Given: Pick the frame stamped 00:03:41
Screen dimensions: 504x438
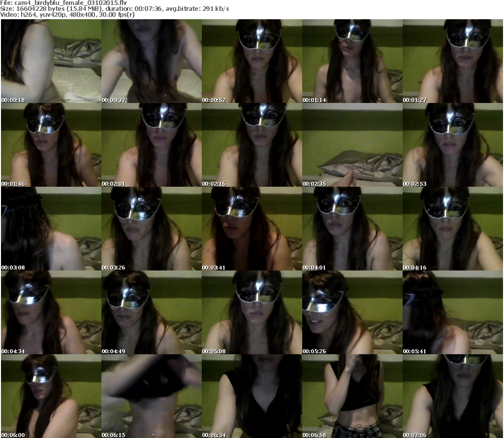Looking at the screenshot, I should click(252, 229).
